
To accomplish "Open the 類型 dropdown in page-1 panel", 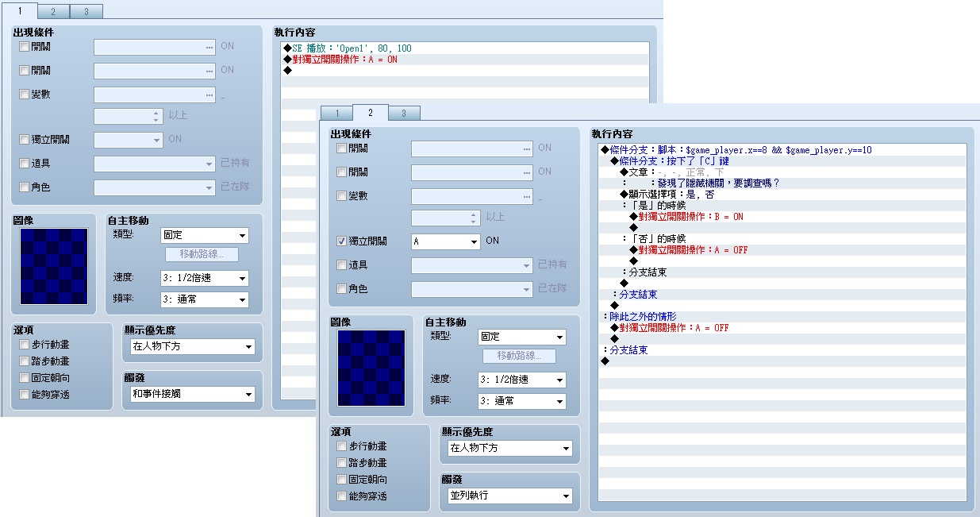I will (x=205, y=236).
